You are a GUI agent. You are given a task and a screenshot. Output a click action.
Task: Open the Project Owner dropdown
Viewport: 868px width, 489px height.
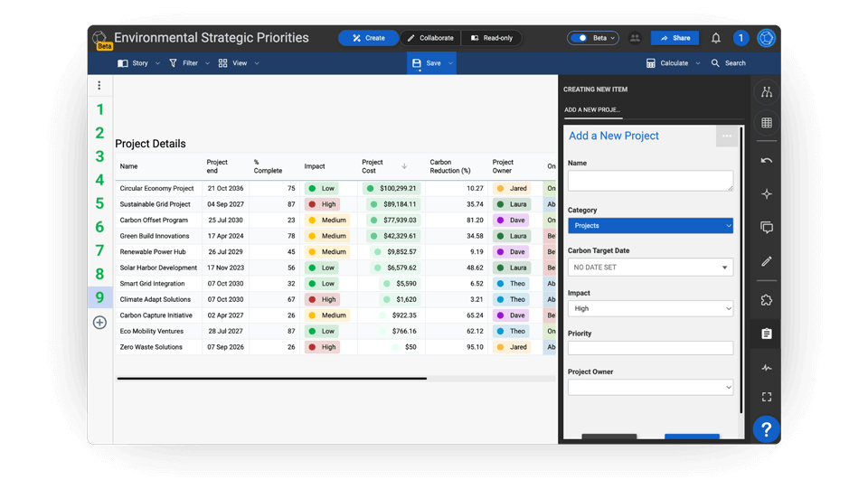click(x=650, y=387)
